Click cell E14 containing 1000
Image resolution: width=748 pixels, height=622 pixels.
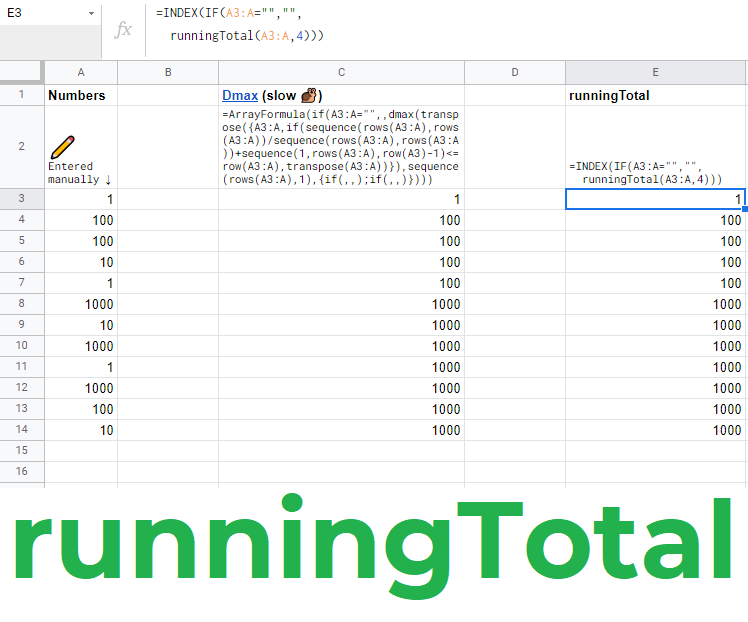click(x=655, y=430)
